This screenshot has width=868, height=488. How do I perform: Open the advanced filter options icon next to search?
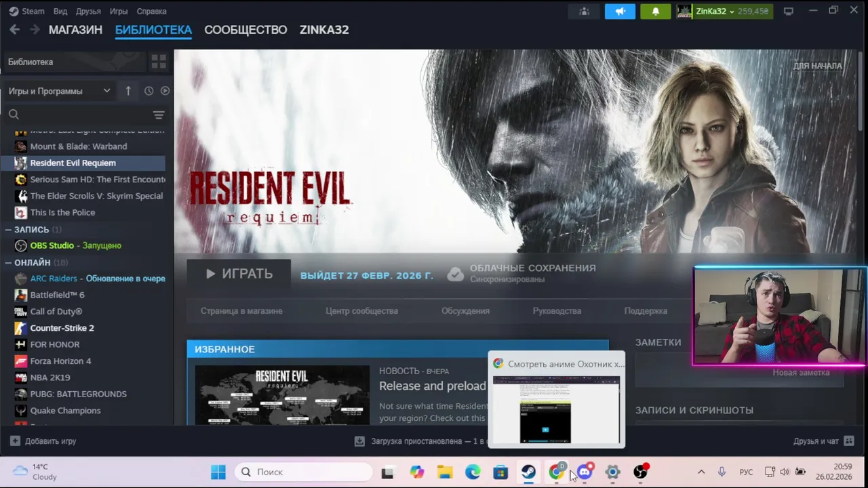pos(159,115)
